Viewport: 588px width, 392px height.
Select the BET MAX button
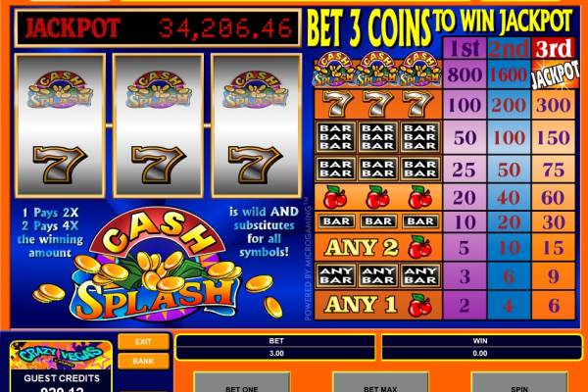[380, 382]
